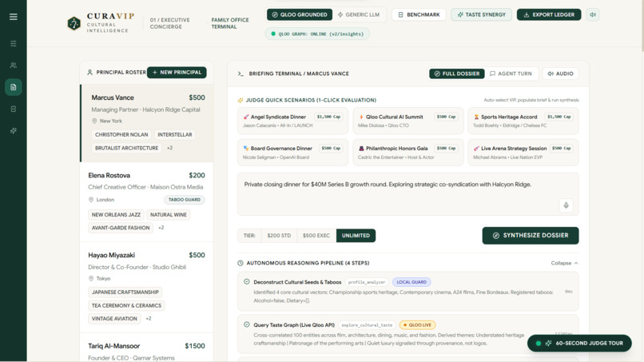Open the database sidebar icon
This screenshot has height=362, width=644.
(13, 109)
